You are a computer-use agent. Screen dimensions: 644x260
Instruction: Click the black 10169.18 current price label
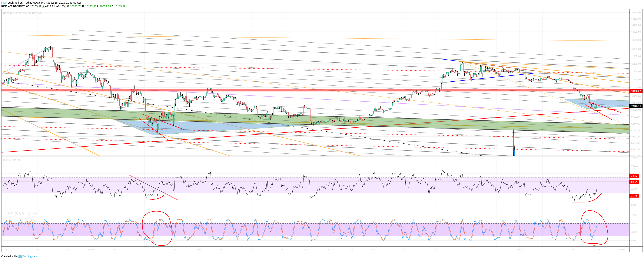636,106
